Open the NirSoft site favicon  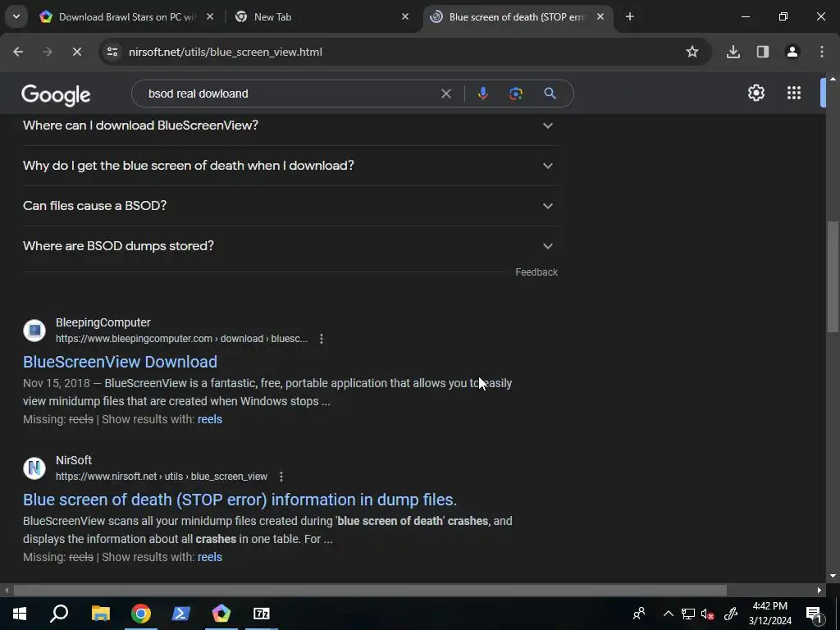point(34,468)
